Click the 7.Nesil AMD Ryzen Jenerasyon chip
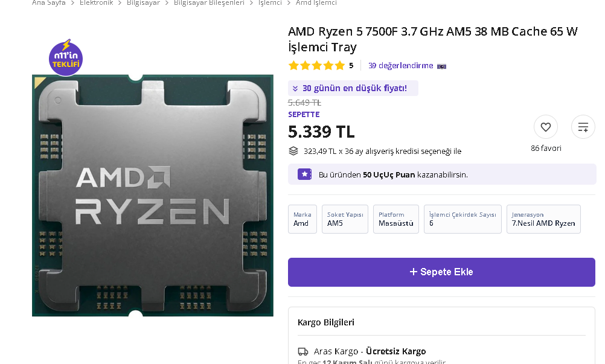Viewport: 605px width, 364px height. 543,219
